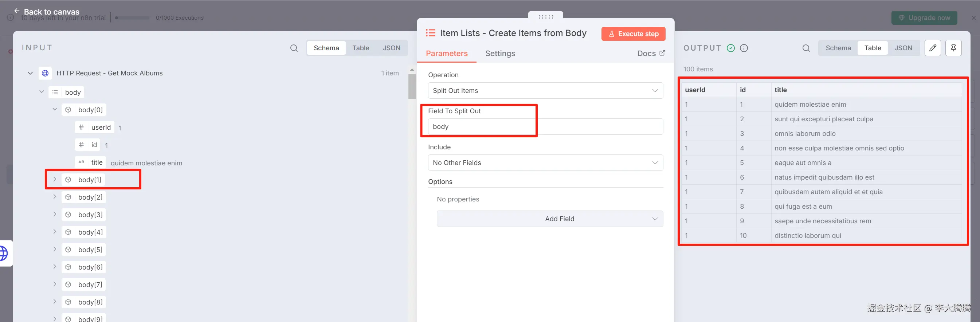Expand body[6] tree item

[55, 267]
